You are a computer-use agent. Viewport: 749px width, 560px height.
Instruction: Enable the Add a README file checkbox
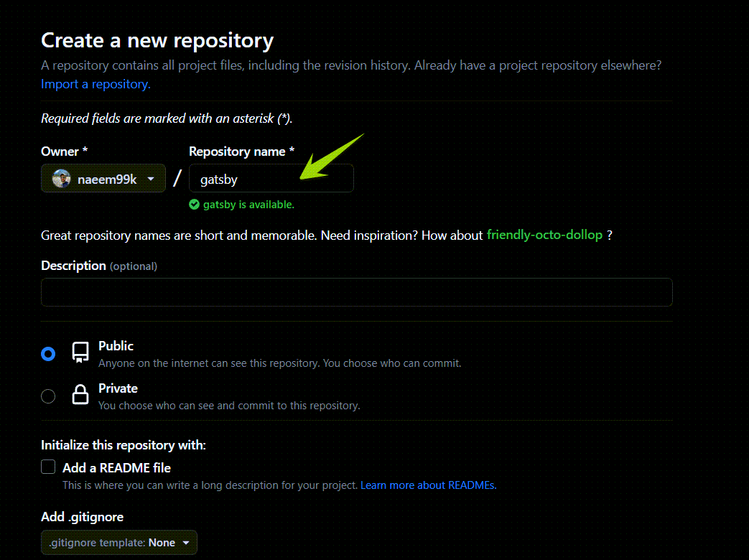click(48, 467)
